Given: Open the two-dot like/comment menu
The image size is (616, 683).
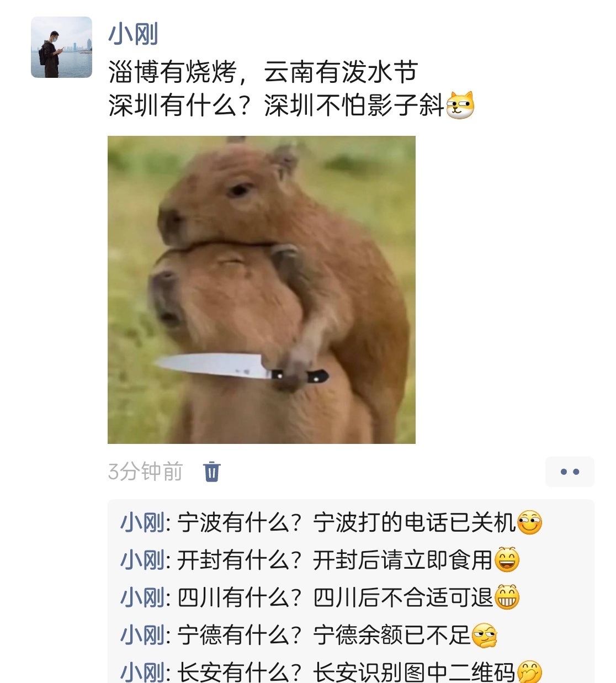Looking at the screenshot, I should tap(570, 472).
